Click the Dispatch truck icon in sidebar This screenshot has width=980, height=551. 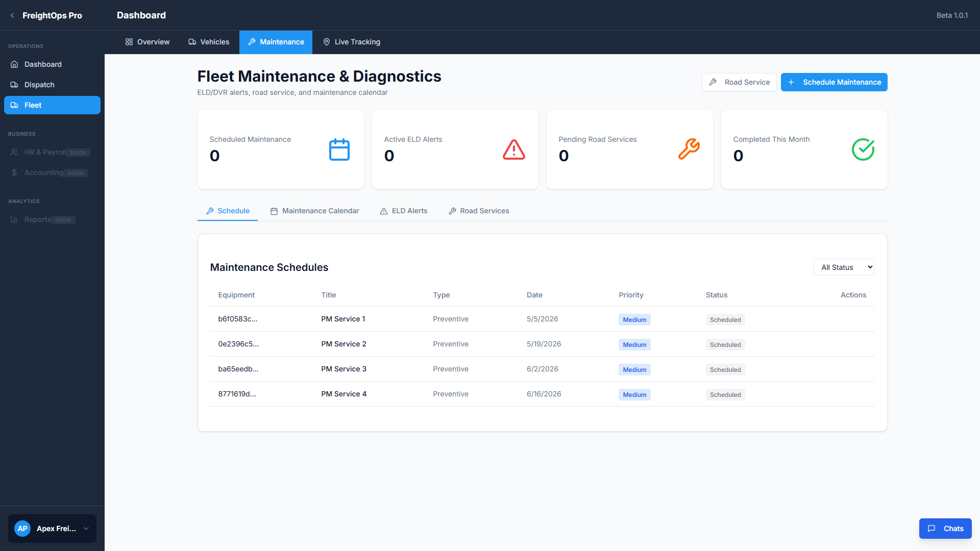coord(14,85)
